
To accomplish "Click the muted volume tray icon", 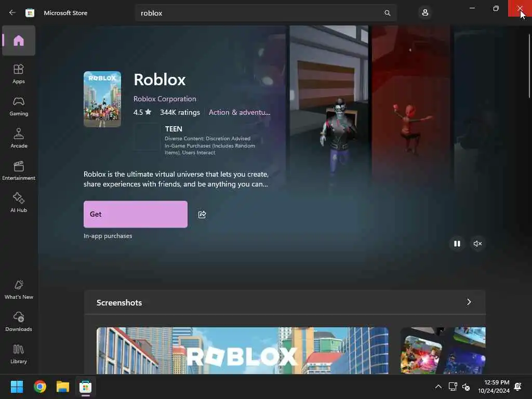I will [466, 387].
